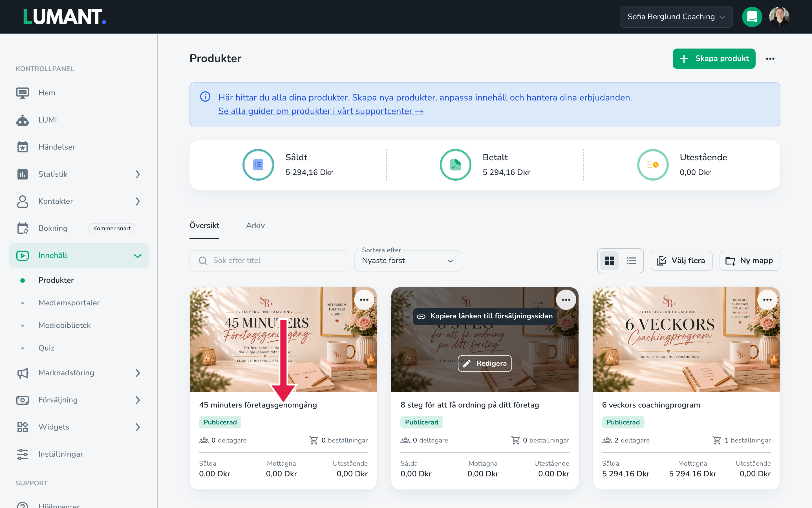Expand the Widgets submenu chevron
812x508 pixels.
point(138,427)
